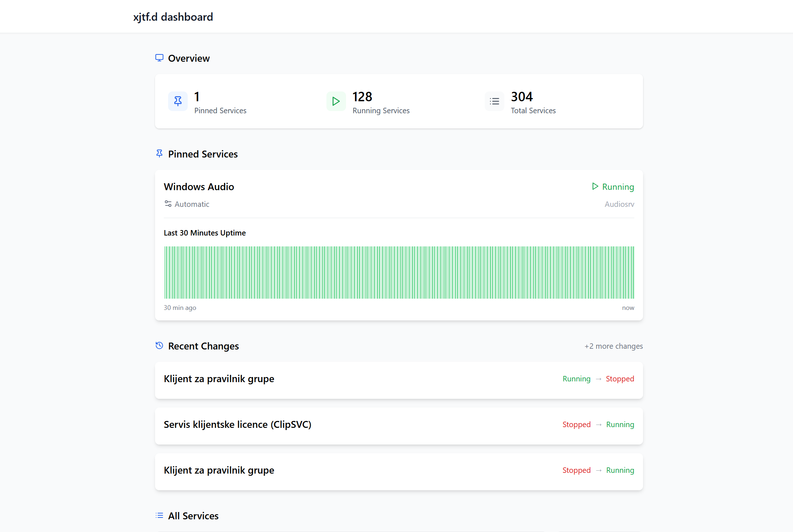793x532 pixels.
Task: Click the Stopped status in first change row
Action: click(x=620, y=379)
